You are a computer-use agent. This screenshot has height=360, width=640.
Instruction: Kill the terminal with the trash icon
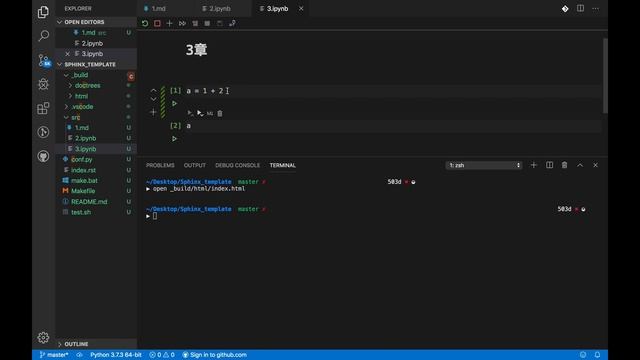click(564, 165)
